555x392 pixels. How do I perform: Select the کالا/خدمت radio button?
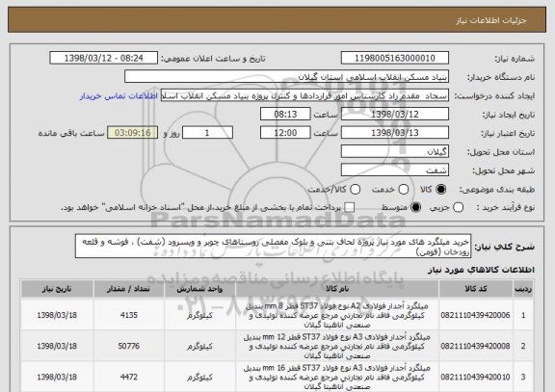point(355,190)
